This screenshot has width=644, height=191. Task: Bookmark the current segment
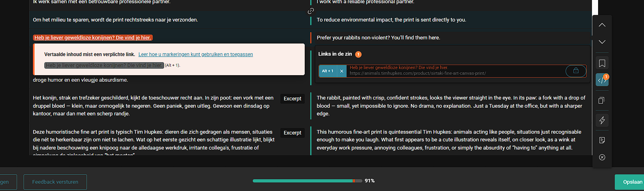[602, 63]
